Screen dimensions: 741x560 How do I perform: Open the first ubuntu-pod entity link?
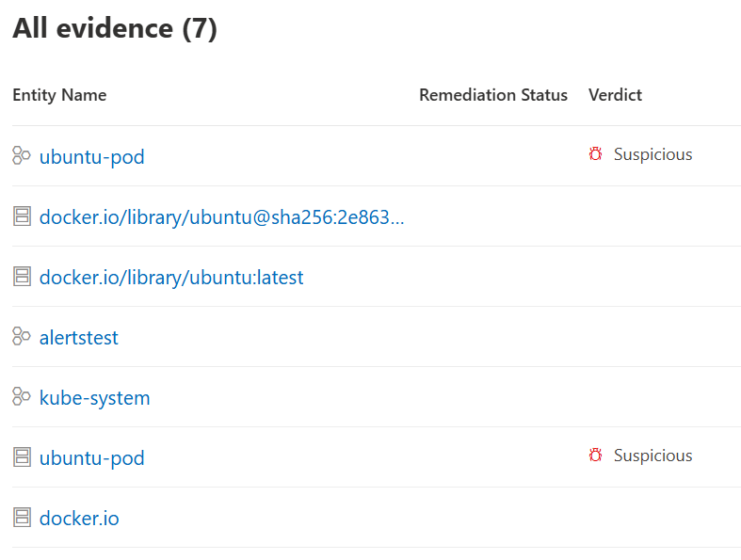click(x=91, y=157)
